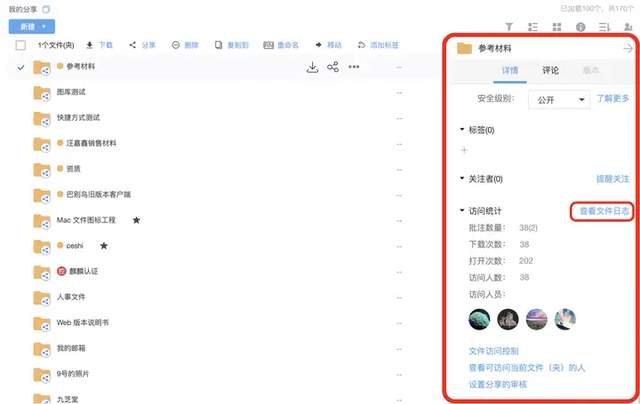Switch to the greyed 版本 tab
Screen dimensions: 640x404
pyautogui.click(x=591, y=71)
